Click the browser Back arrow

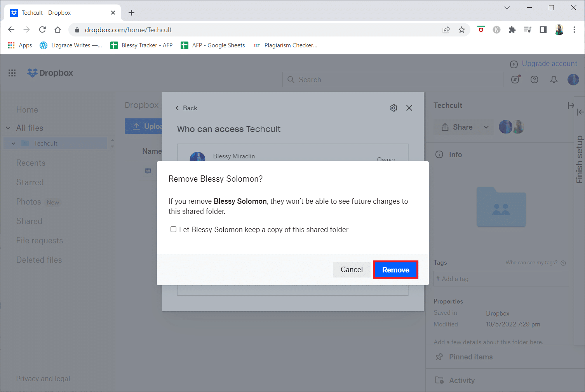[x=11, y=29]
